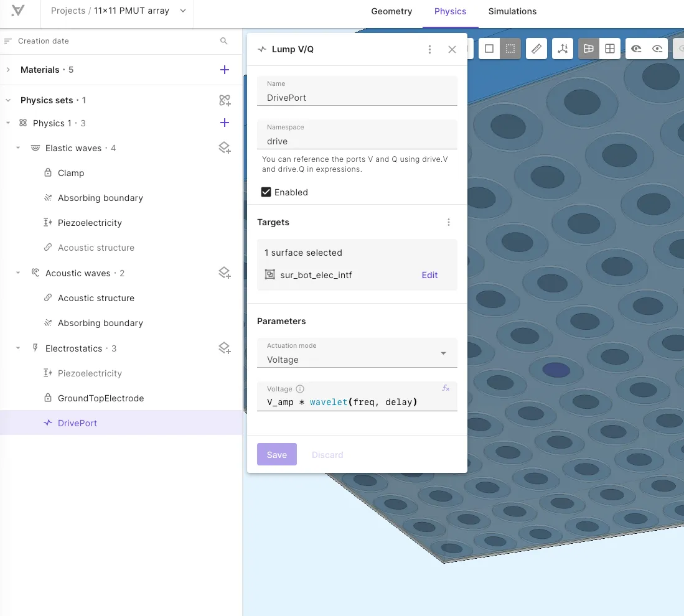Close the Lump V/Q panel
This screenshot has height=616, width=684.
click(452, 49)
